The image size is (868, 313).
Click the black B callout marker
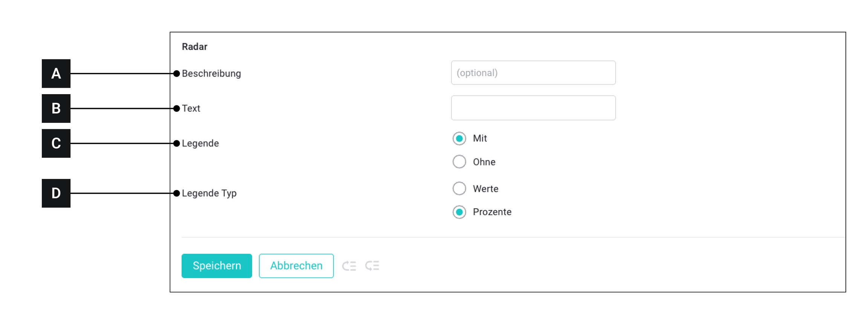pos(56,108)
